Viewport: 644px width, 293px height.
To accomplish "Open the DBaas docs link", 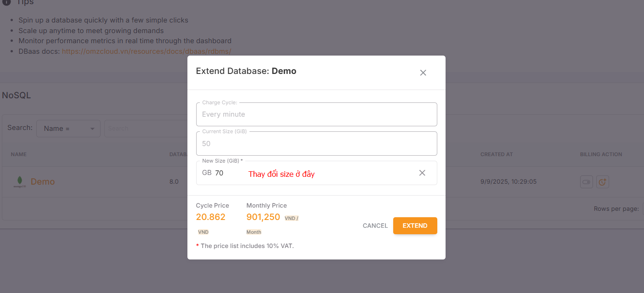I will point(146,51).
